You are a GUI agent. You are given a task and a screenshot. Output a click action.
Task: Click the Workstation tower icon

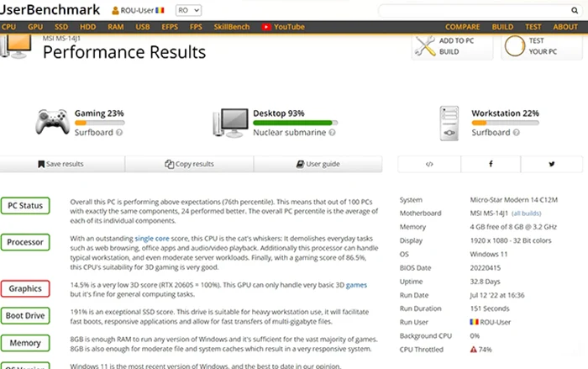coord(449,124)
